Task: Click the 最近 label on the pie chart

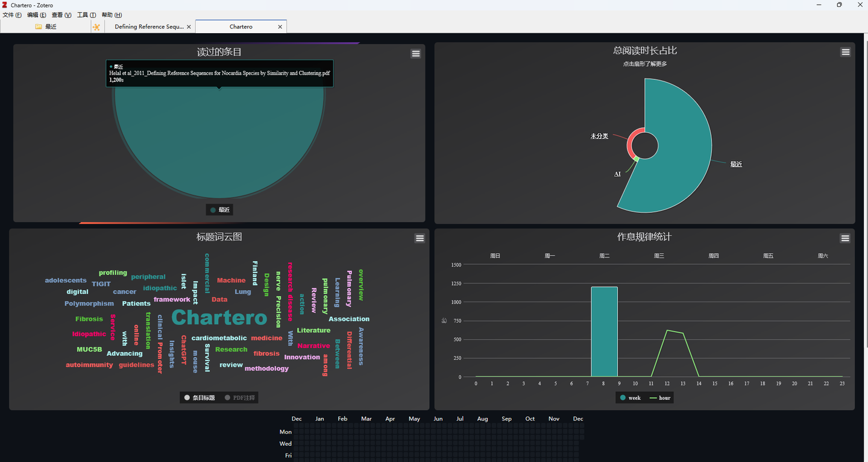Action: pos(736,164)
